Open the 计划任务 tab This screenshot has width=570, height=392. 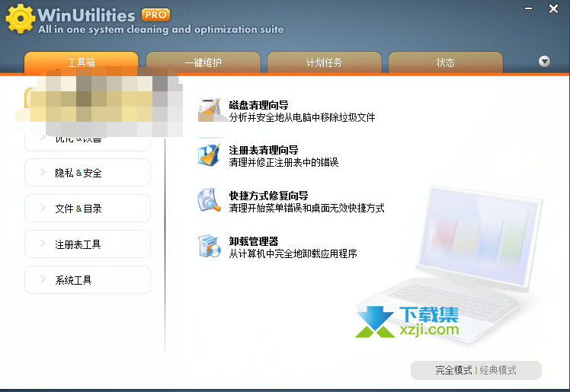[325, 62]
